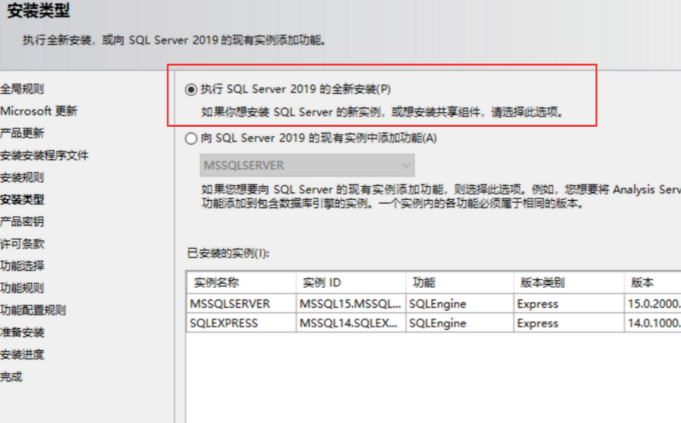Click the 已安装的实例(I) label
Image resolution: width=681 pixels, height=423 pixels.
click(228, 253)
